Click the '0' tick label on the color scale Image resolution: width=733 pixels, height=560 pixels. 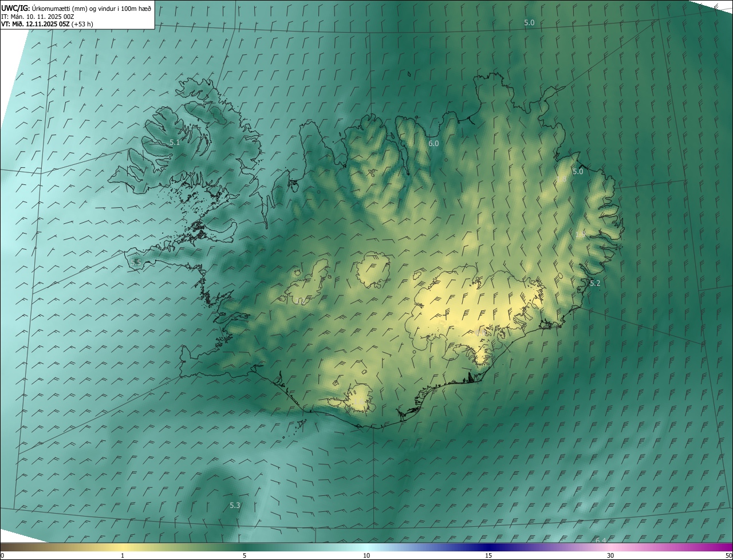coord(2,556)
